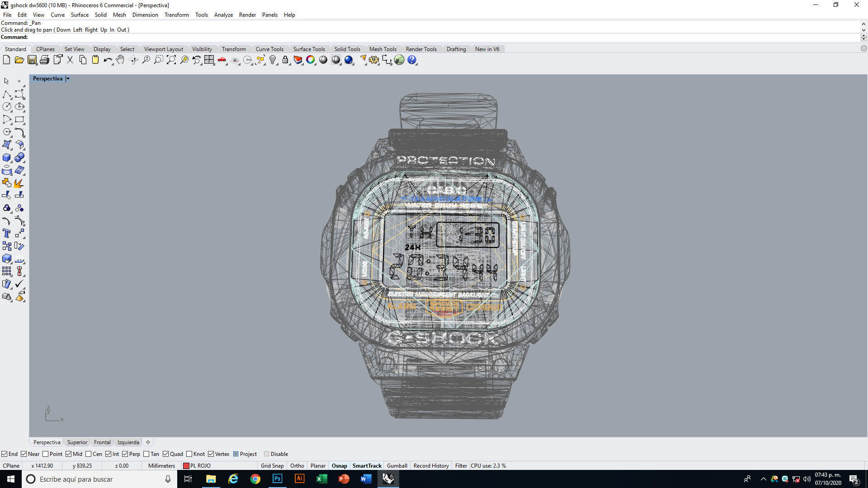Viewport: 868px width, 488px height.
Task: Enable the Cen osnap checkbox
Action: 89,454
